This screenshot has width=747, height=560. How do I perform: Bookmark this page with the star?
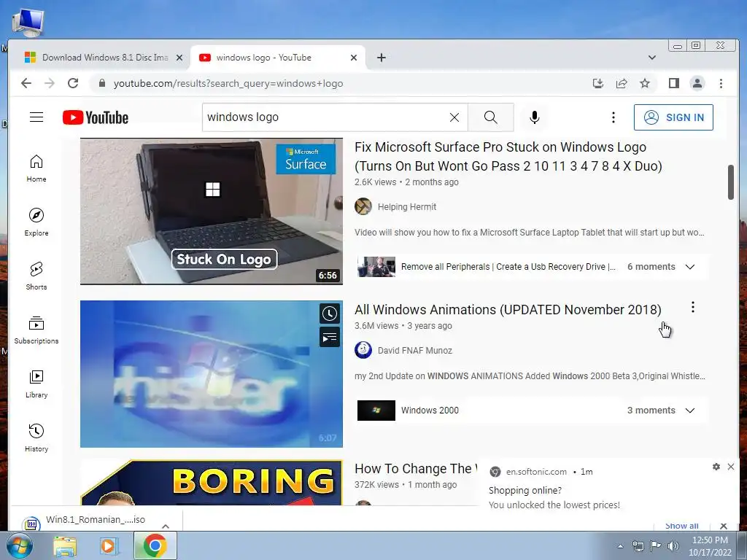tap(645, 83)
